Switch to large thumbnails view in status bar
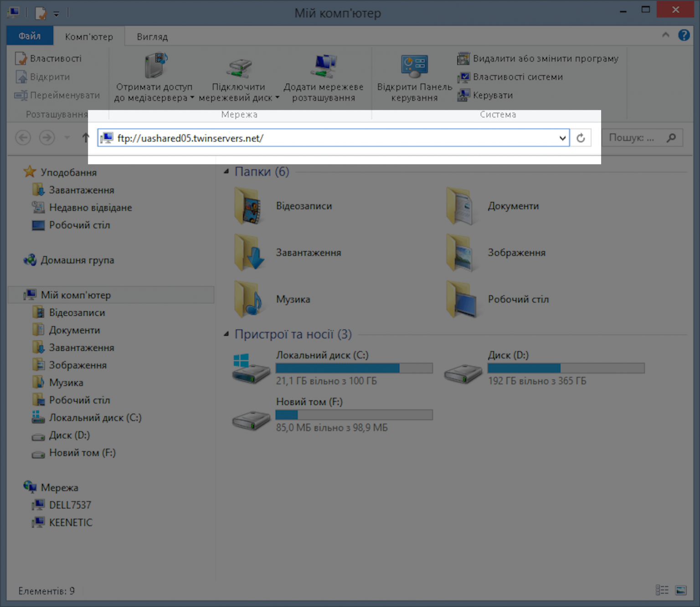Viewport: 700px width, 607px height. 681,591
